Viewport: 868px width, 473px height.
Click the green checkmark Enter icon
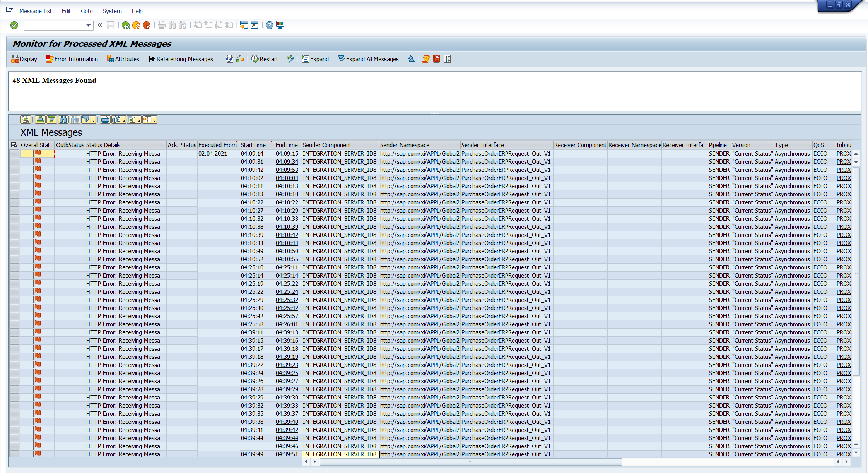(x=14, y=25)
